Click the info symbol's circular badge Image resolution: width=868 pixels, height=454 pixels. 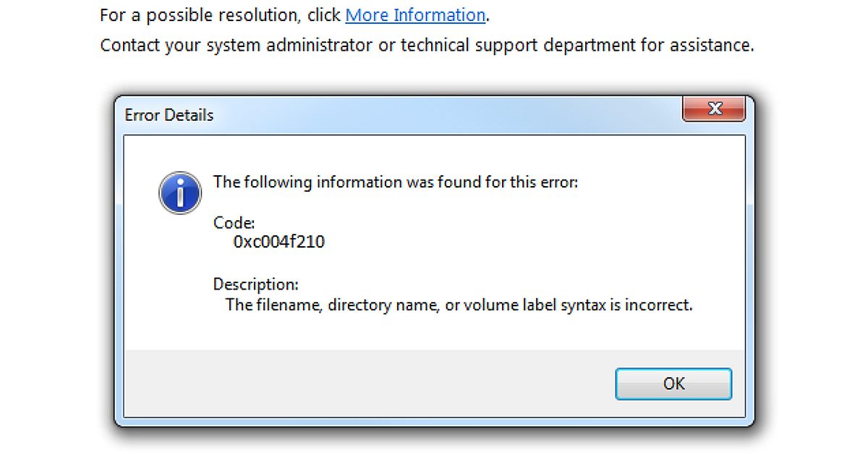pyautogui.click(x=179, y=193)
